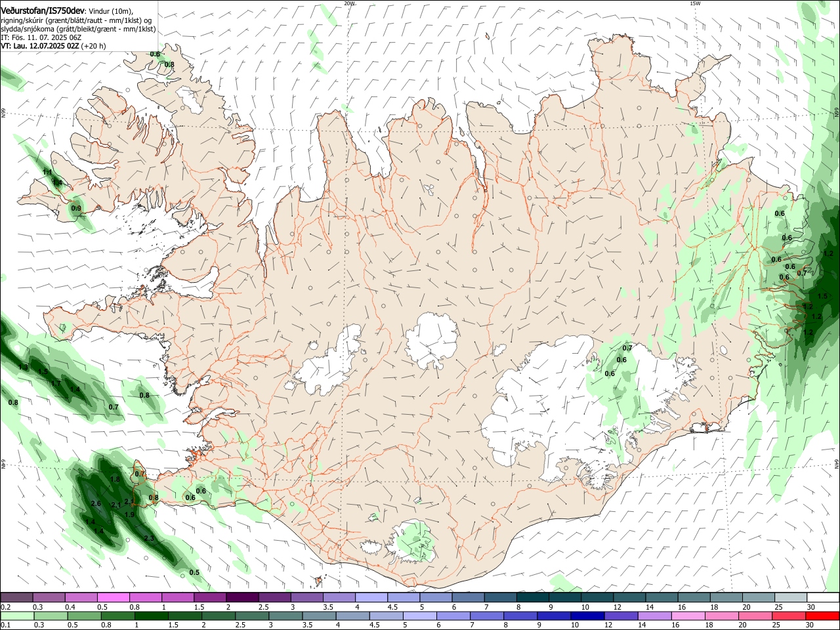The height and width of the screenshot is (630, 840).
Task: Click the medium green 0.5 swatch in the lower legend row
Action: pos(85,616)
